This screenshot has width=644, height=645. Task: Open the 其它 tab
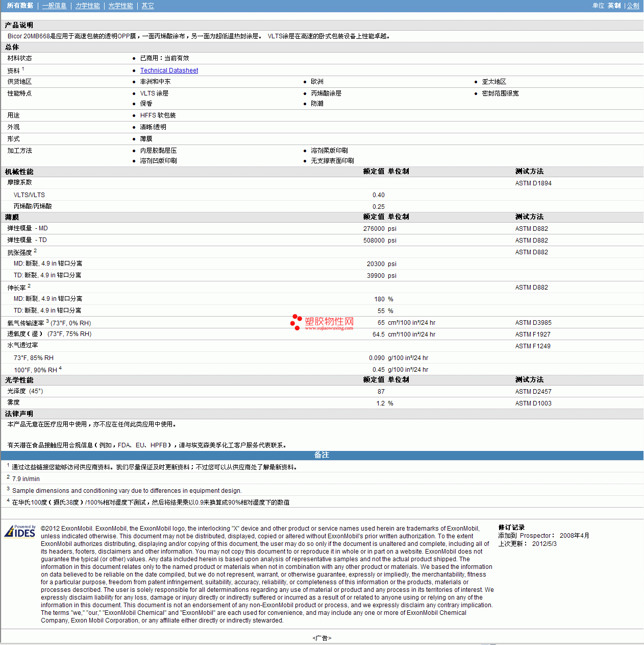pyautogui.click(x=147, y=6)
